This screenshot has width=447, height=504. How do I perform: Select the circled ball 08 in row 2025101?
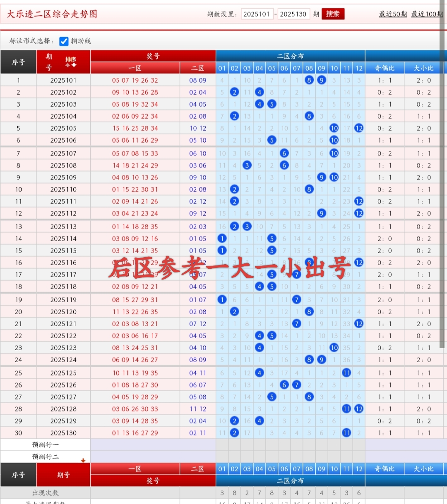[x=309, y=80]
